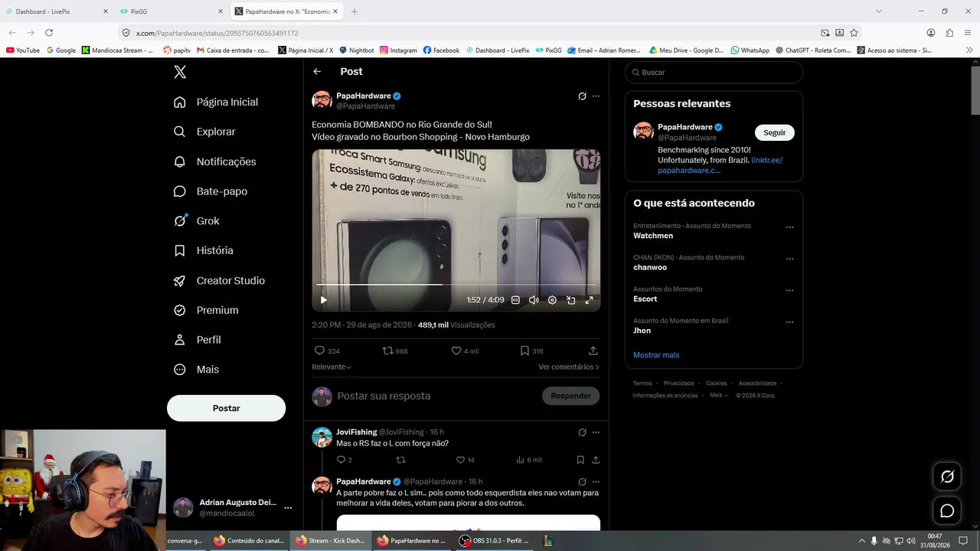Viewport: 980px width, 551px height.
Task: Enter video fullscreen mode
Action: pyautogui.click(x=589, y=300)
